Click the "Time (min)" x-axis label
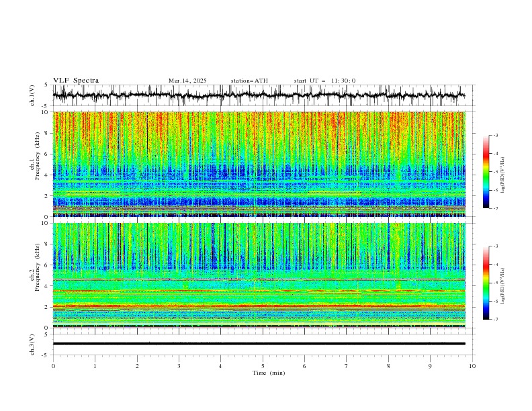Image resolution: width=532 pixels, height=411 pixels. pos(269,373)
